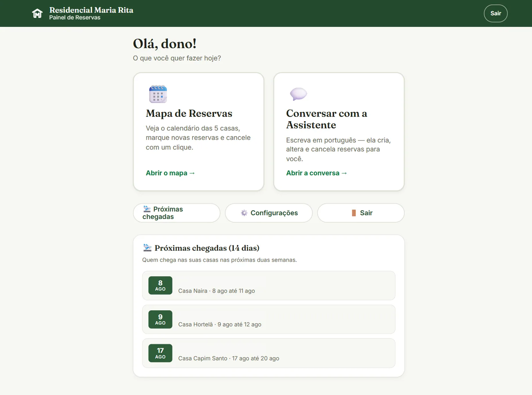This screenshot has height=395, width=532.
Task: Click the 8 AGO date badge
Action: [160, 285]
